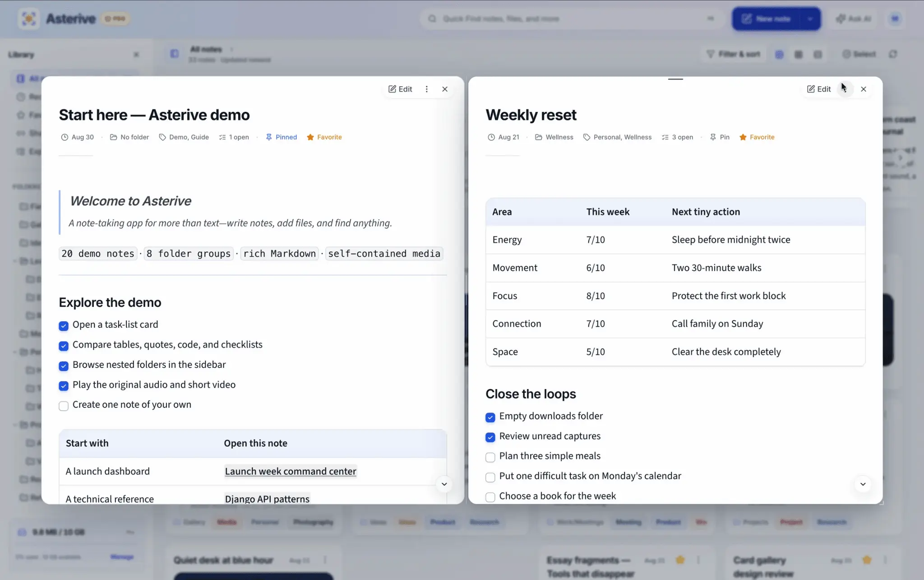Screen dimensions: 924x580
Task: Pin the Weekly reset note
Action: 719,137
